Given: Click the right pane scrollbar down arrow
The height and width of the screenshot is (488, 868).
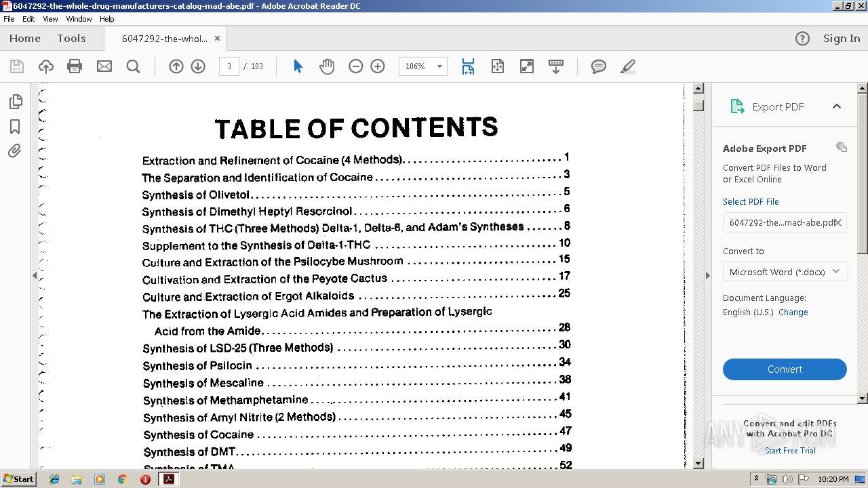Looking at the screenshot, I should [x=863, y=399].
